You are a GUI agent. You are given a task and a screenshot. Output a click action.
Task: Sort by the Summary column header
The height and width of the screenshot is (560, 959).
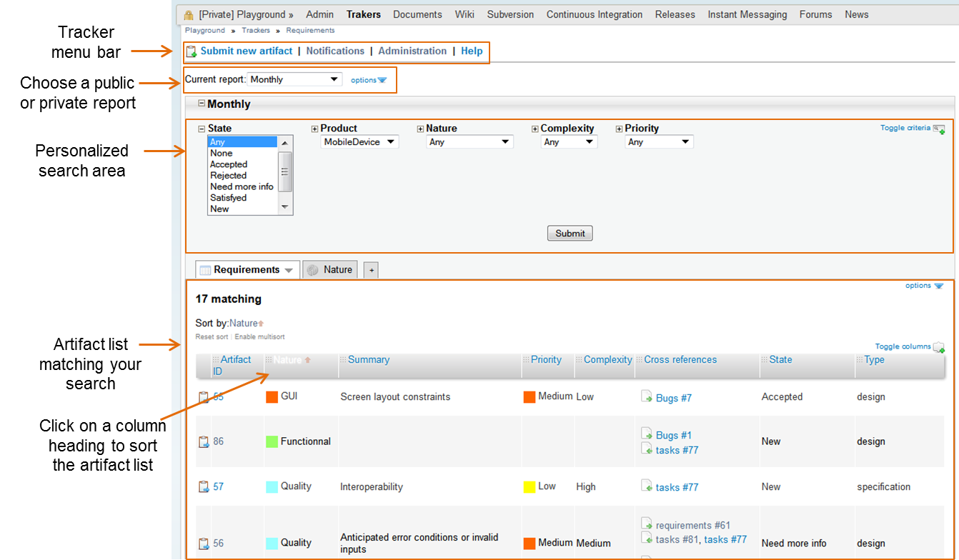[x=369, y=360]
